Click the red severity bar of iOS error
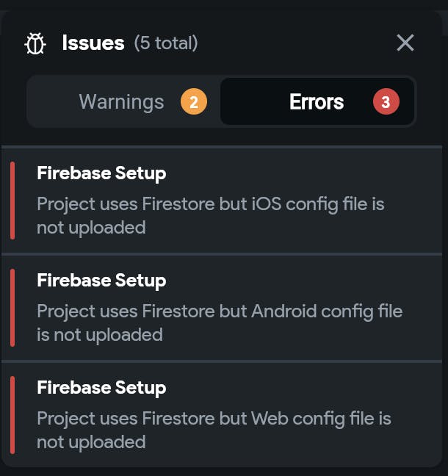The image size is (448, 476). point(12,201)
